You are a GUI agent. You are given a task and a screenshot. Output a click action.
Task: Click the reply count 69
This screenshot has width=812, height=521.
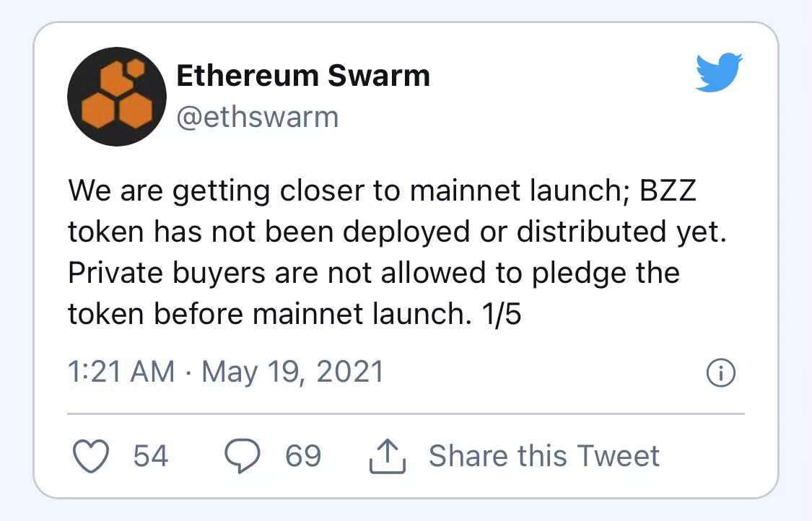click(303, 456)
